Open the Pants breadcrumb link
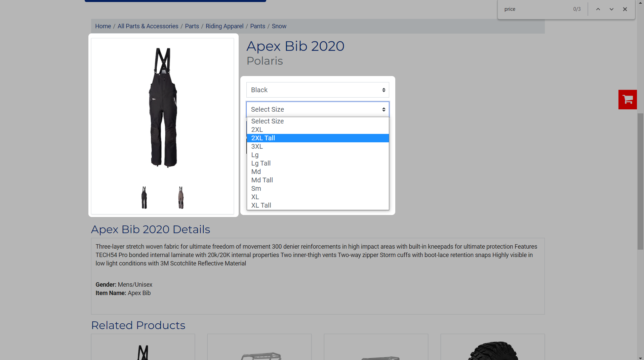Viewport: 644px width, 360px height. pos(257,26)
